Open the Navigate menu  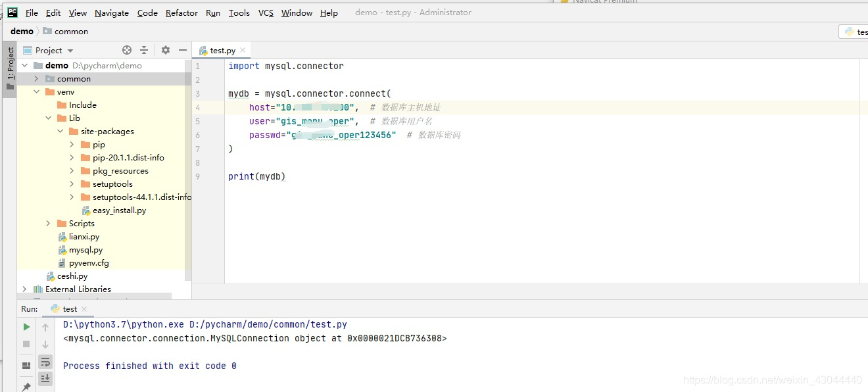(112, 12)
